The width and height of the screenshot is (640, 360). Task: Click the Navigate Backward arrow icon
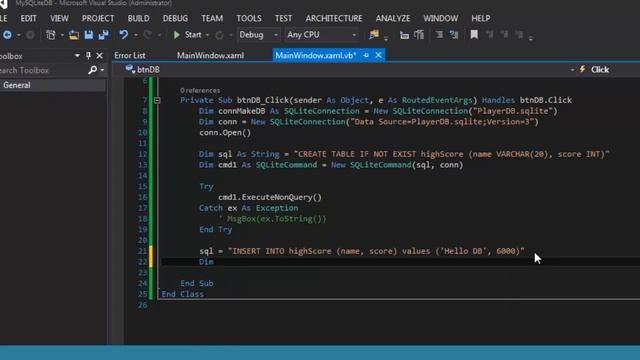[x=7, y=35]
